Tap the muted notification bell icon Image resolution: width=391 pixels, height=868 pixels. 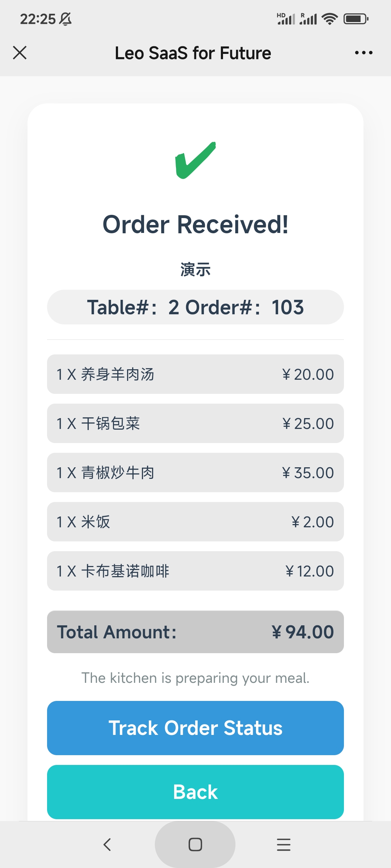(x=66, y=19)
